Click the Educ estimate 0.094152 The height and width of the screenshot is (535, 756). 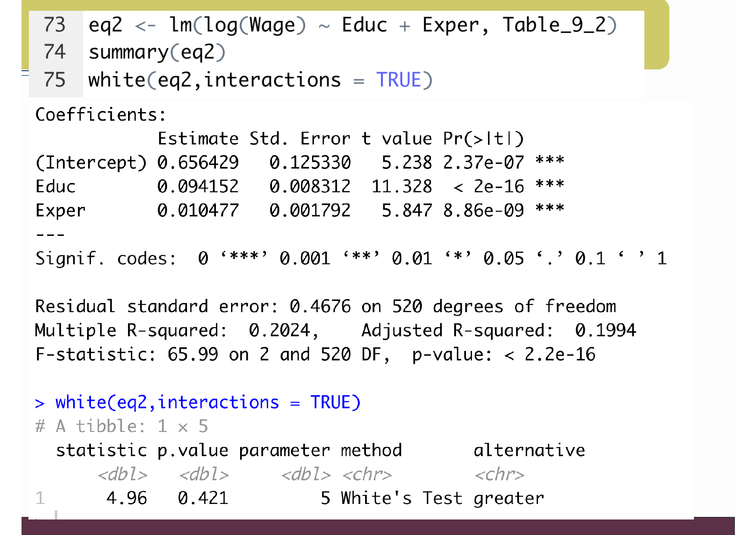(x=198, y=187)
